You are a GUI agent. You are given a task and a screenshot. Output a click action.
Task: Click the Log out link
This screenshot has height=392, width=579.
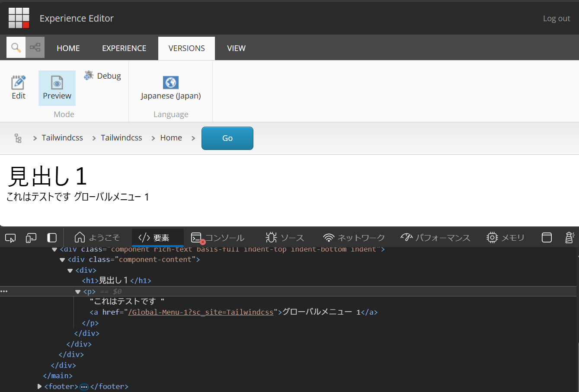557,18
